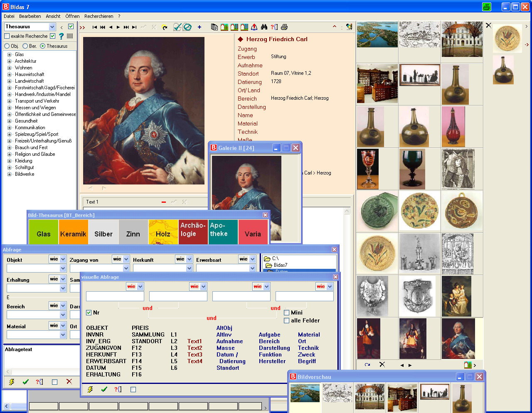Click green checkmark in visuelle Abfrage window
Screen dimensions: 532x413
click(x=104, y=389)
